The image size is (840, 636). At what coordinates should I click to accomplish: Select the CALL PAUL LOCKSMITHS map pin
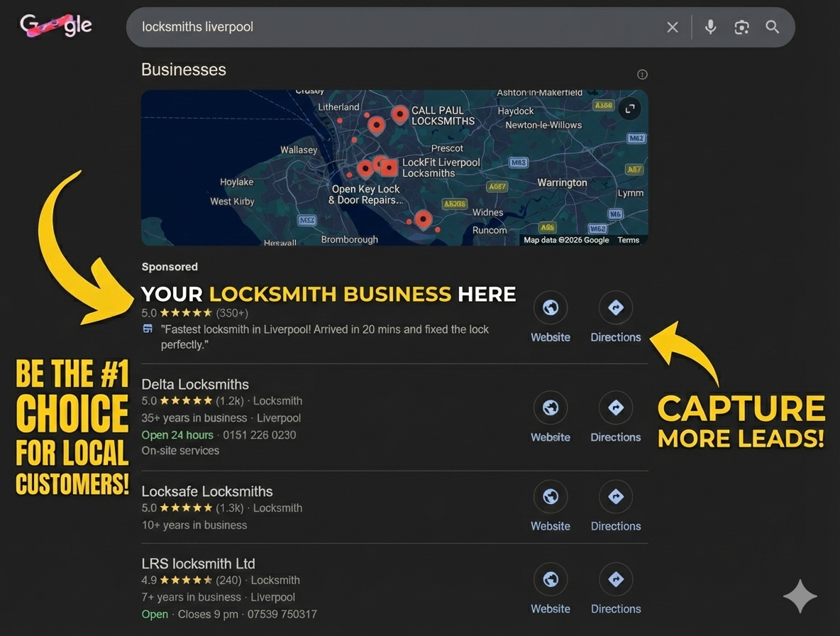tap(400, 114)
